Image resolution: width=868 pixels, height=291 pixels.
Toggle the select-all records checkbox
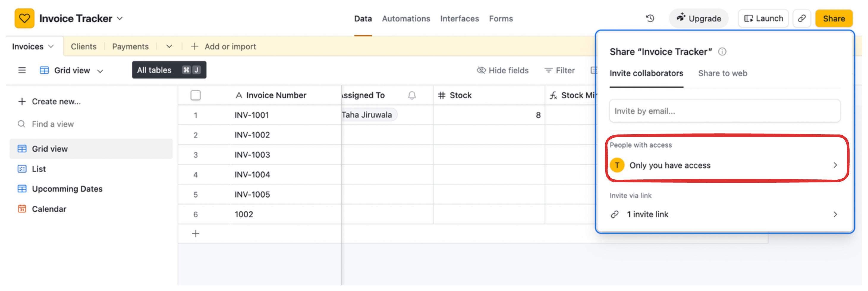coord(195,95)
